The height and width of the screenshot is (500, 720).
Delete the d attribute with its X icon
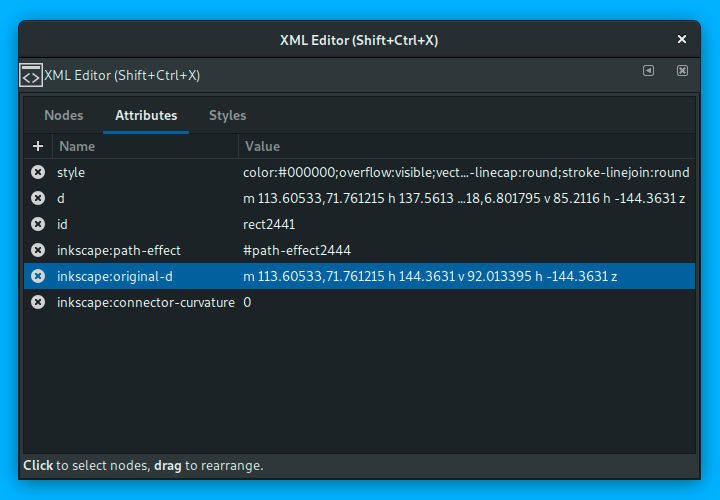click(38, 198)
